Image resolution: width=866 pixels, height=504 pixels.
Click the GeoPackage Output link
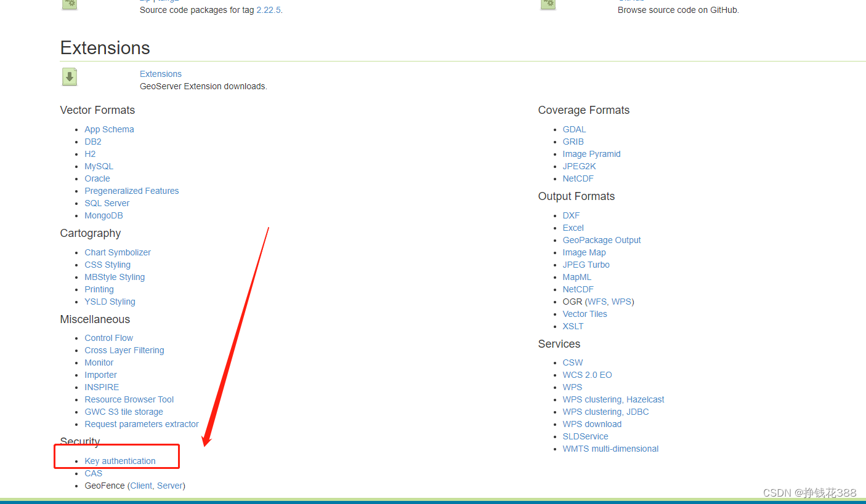click(x=602, y=240)
